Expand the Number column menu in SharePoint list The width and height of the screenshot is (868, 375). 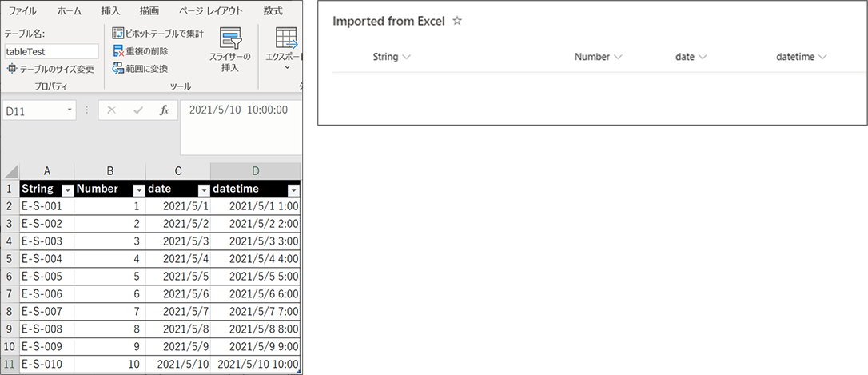pyautogui.click(x=617, y=57)
